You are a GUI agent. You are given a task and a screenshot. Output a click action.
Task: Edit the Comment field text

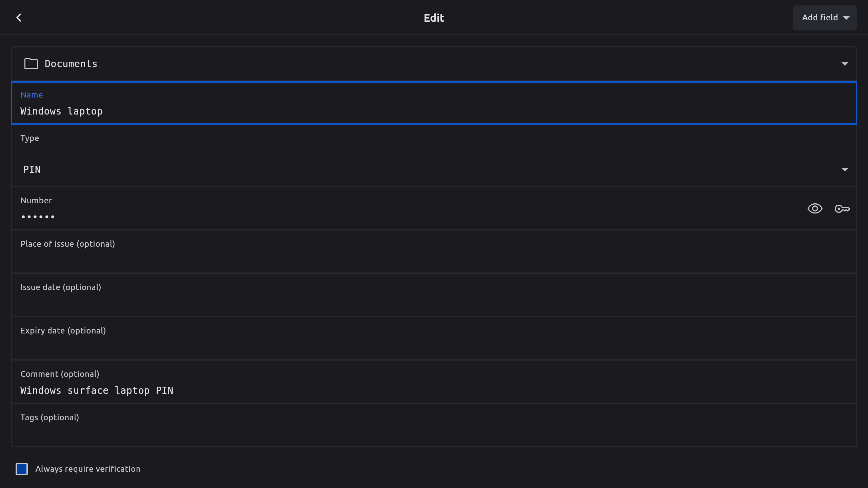[x=434, y=390]
